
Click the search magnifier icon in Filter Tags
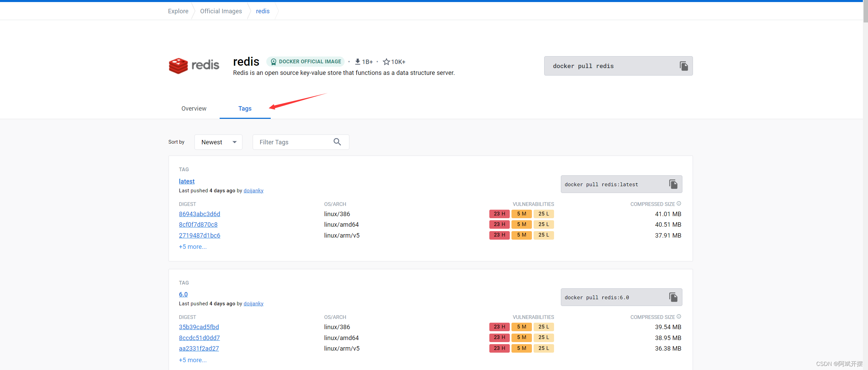click(x=337, y=142)
